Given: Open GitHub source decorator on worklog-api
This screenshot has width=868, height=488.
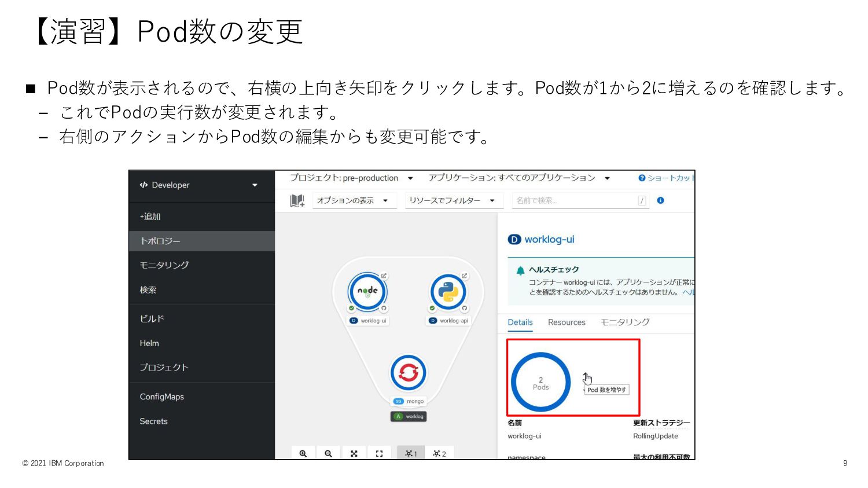Looking at the screenshot, I should 464,308.
